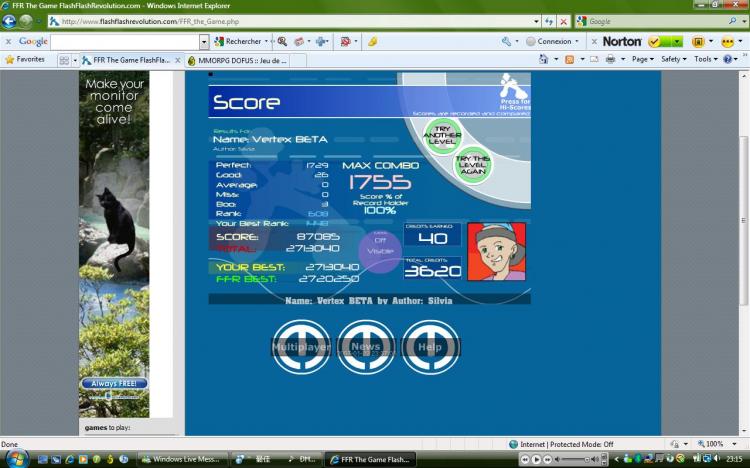
Task: Stop loading with the red X icon
Action: (564, 22)
